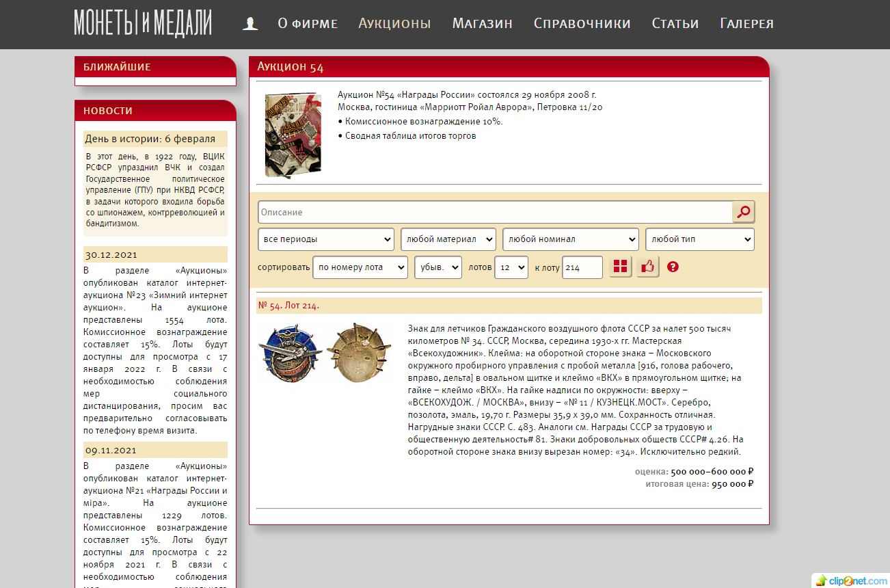Go to the Магазин menu section

coord(482,24)
